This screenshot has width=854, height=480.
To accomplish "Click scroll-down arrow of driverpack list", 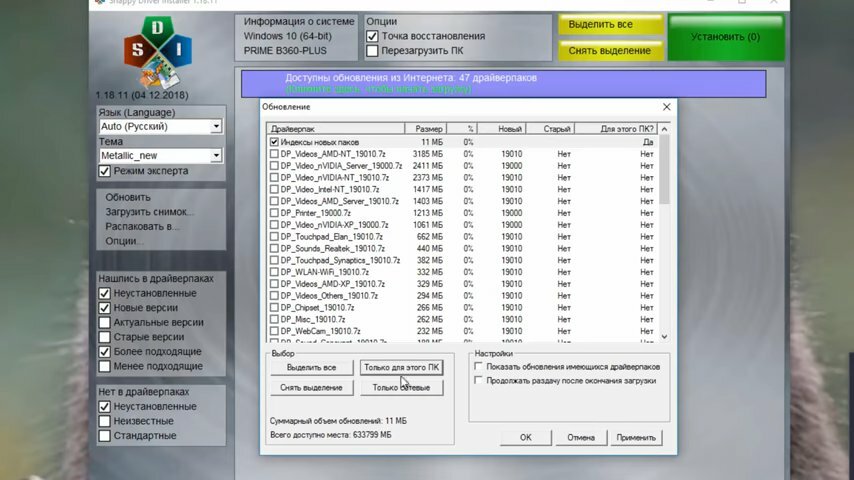I will click(x=664, y=337).
